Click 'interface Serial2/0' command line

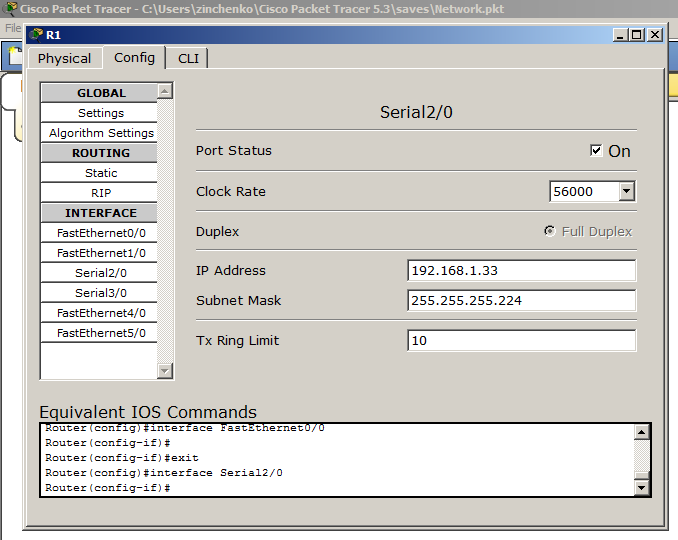pos(164,473)
